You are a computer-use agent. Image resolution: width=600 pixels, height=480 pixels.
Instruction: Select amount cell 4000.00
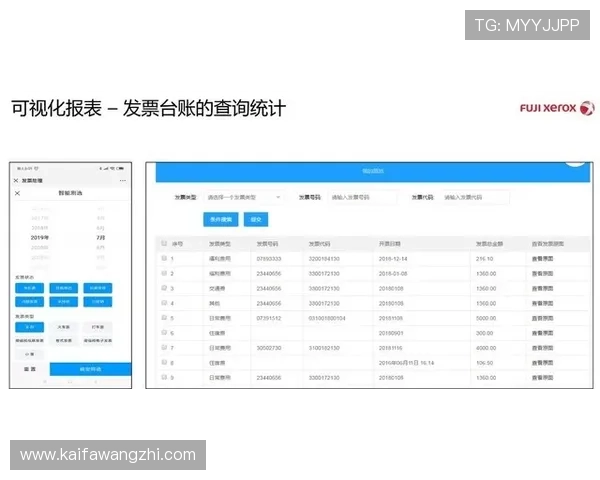pos(486,348)
